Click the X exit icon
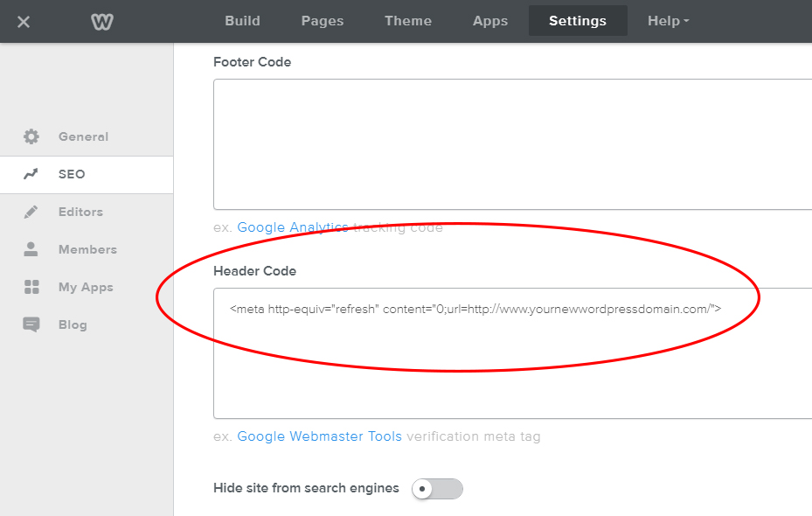812x516 pixels. coord(24,20)
